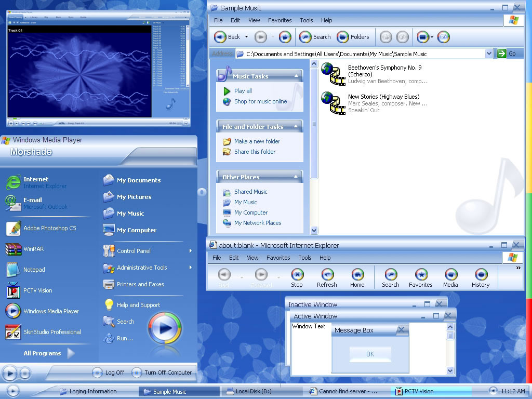Click Log Off button
Viewport: 532px width, 399px height.
(x=108, y=373)
